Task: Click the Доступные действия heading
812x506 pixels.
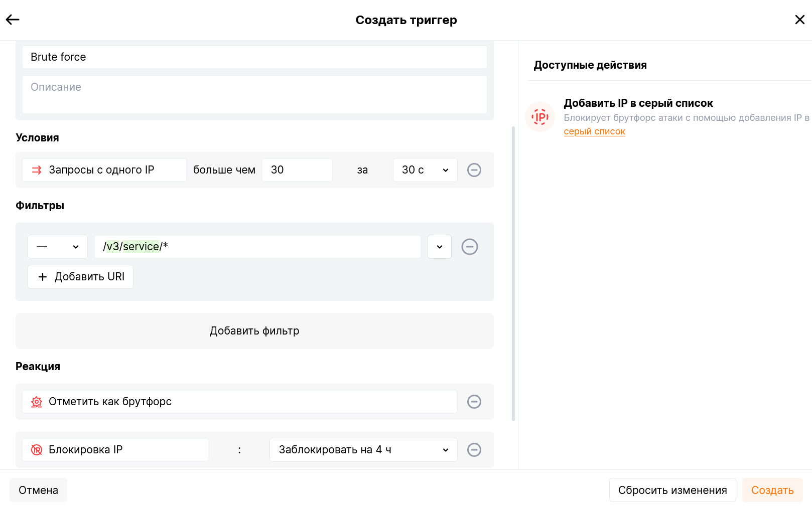Action: (x=590, y=65)
